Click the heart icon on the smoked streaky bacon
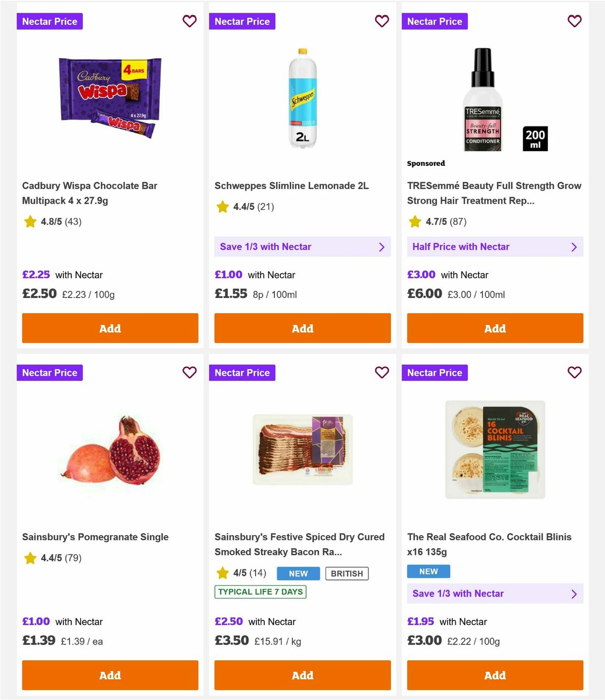This screenshot has height=700, width=605. click(382, 373)
